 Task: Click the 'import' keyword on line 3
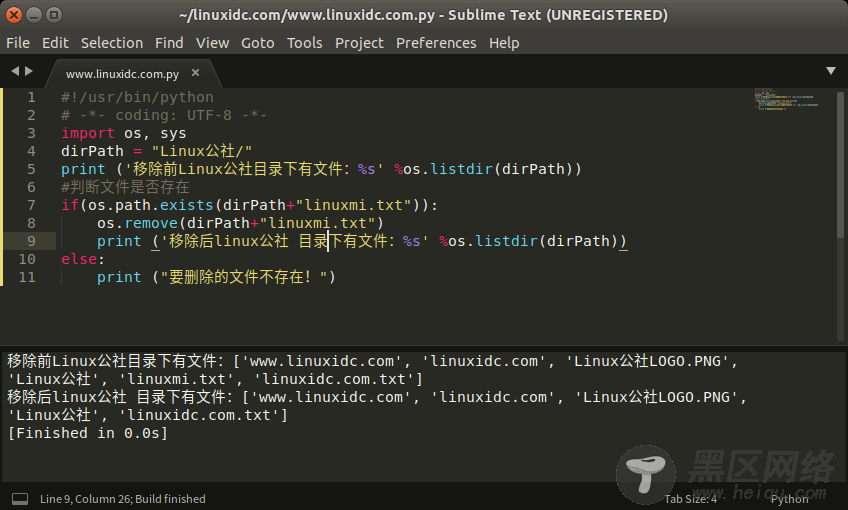click(x=88, y=133)
